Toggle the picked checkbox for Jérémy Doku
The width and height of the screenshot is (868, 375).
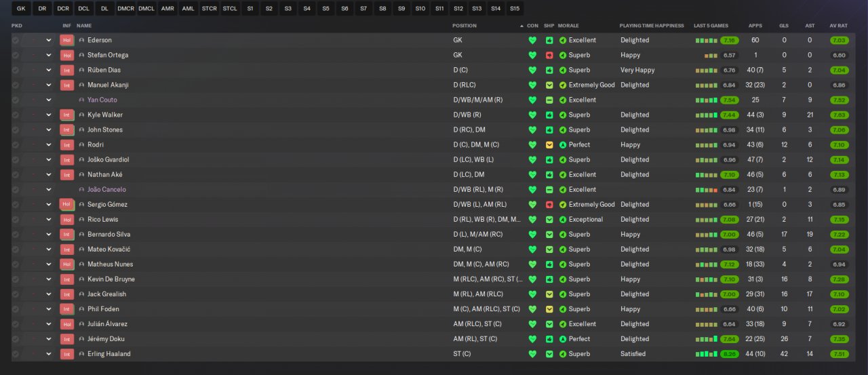pos(16,339)
